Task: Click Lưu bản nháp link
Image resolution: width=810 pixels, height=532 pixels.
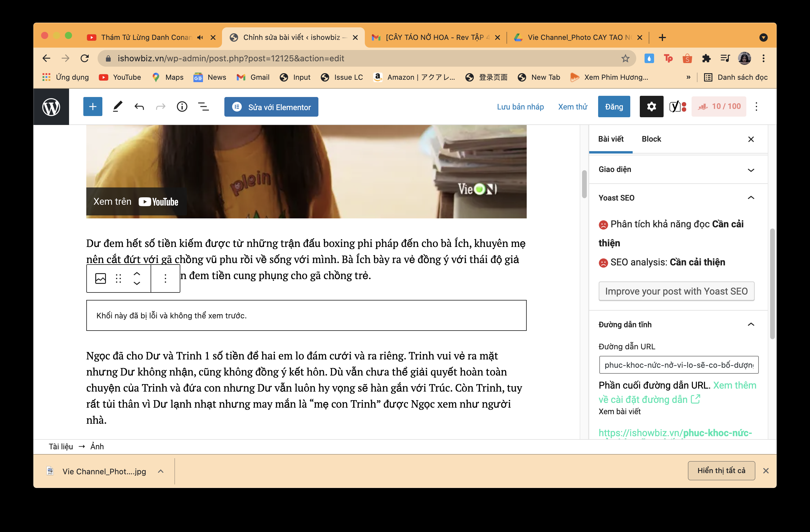Action: pyautogui.click(x=520, y=107)
